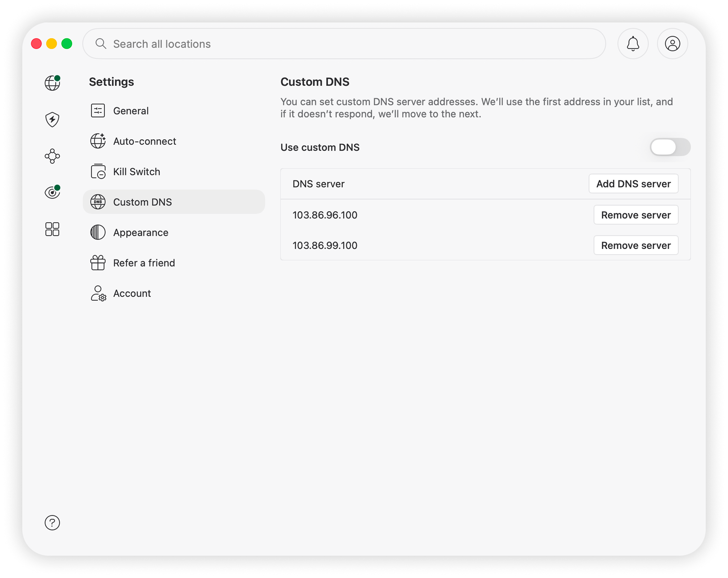The height and width of the screenshot is (578, 728).
Task: Open Appearance settings
Action: pos(174,233)
